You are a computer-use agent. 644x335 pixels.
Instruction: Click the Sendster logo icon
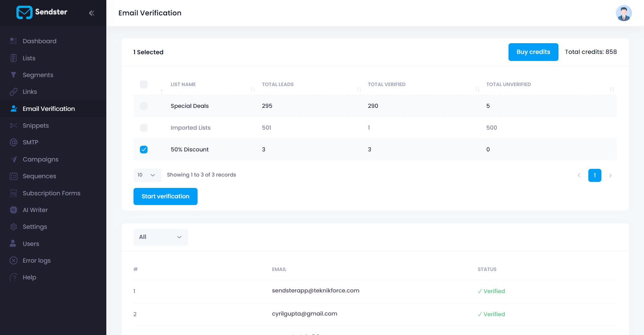[24, 12]
